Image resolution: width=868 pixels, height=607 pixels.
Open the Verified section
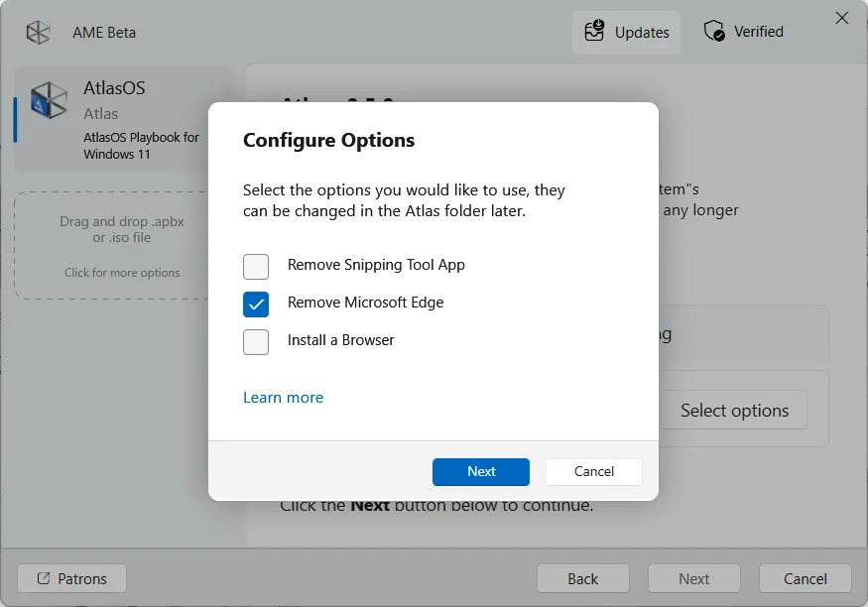(743, 31)
